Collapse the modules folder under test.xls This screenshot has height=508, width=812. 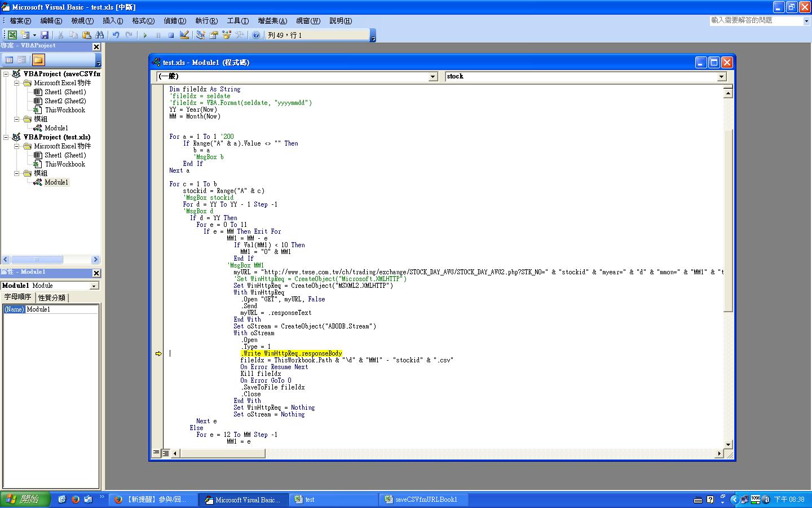coord(17,173)
